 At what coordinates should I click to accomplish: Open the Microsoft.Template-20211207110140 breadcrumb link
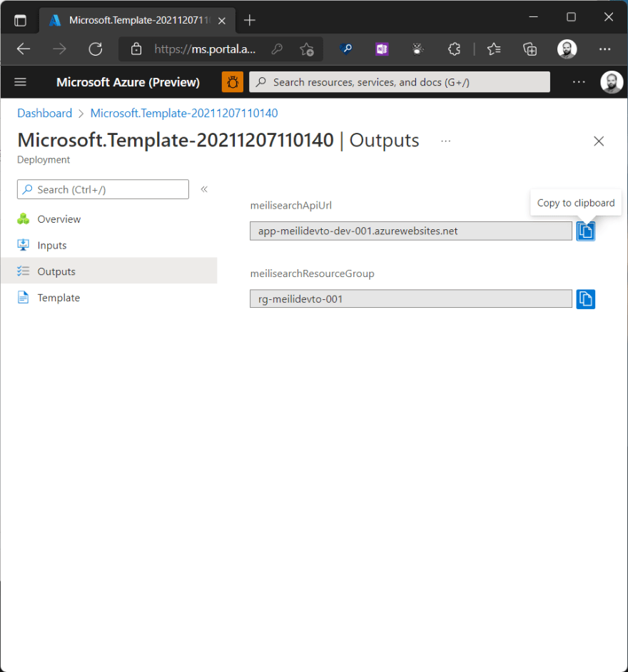click(184, 113)
